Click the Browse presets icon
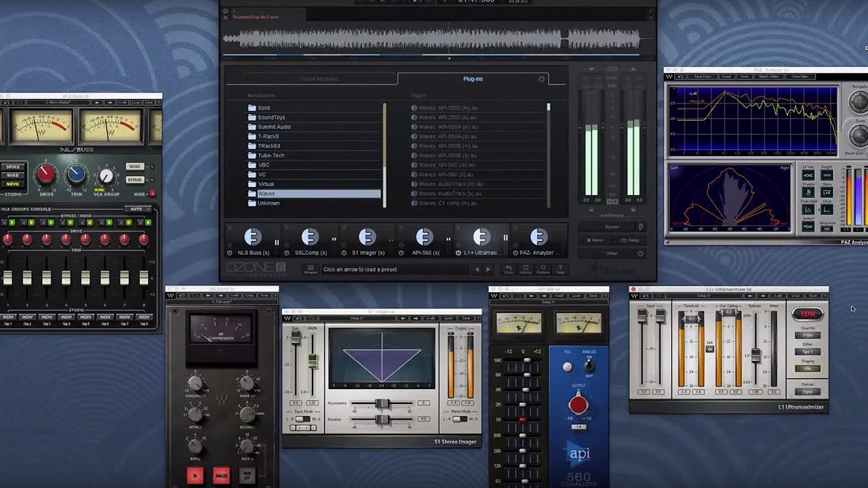 [310, 269]
